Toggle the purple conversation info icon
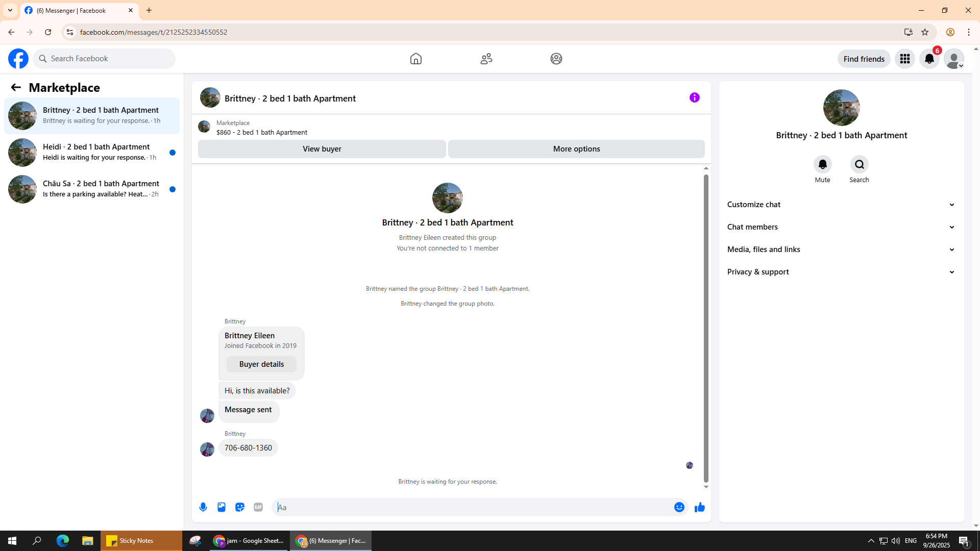Image resolution: width=980 pixels, height=551 pixels. click(x=694, y=97)
